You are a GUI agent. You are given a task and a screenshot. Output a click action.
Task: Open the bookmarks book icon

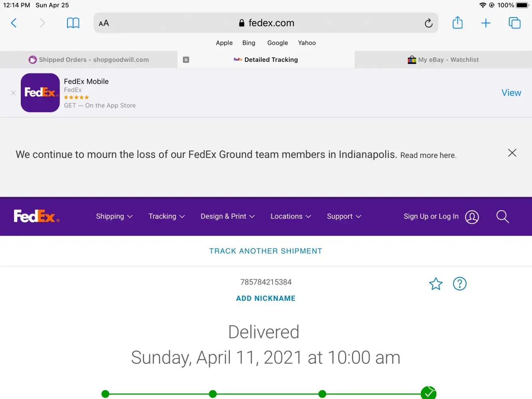tap(73, 23)
